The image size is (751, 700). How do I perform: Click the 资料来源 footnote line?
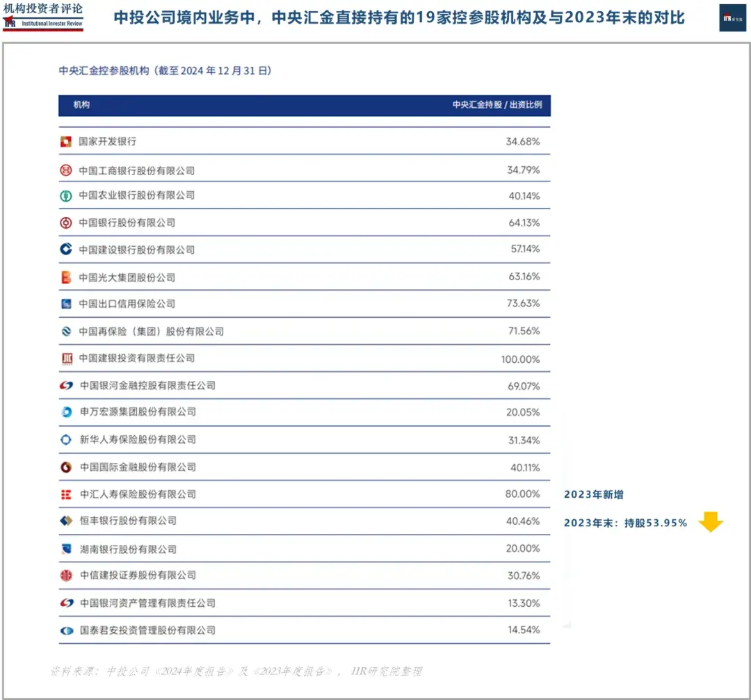pos(236,671)
